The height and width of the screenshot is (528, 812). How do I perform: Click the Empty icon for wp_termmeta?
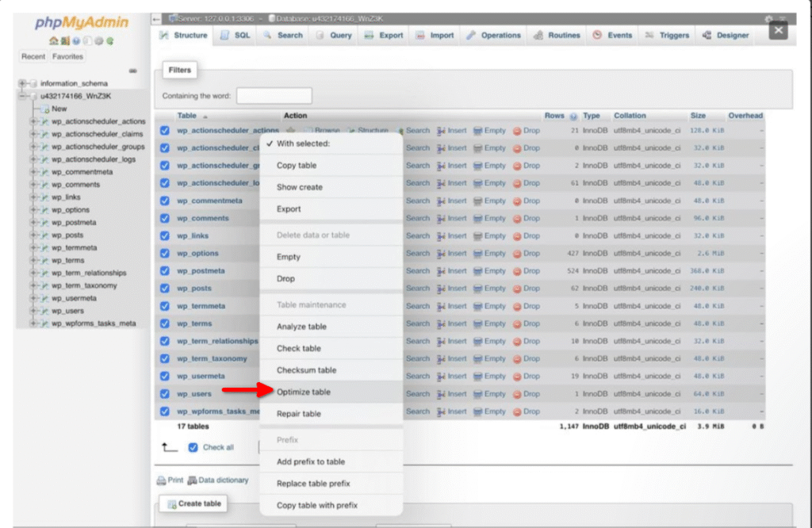click(478, 307)
